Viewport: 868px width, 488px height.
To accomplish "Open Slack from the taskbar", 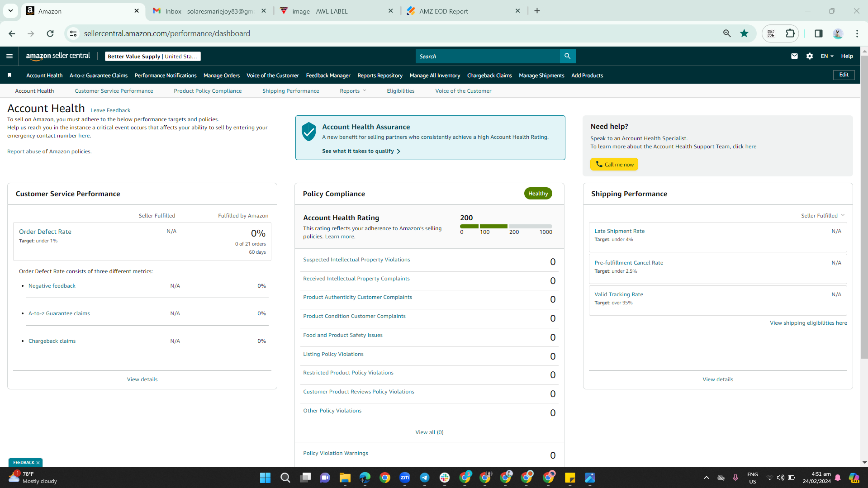I will click(x=444, y=478).
